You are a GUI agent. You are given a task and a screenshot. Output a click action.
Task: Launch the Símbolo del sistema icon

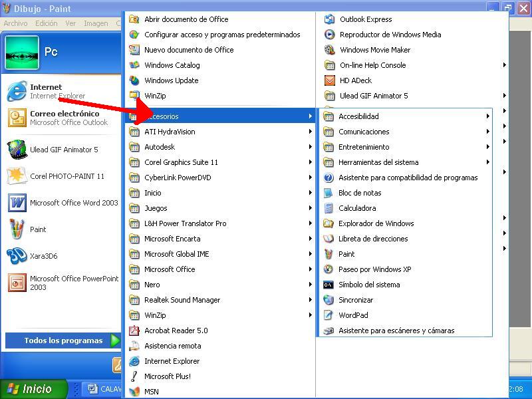(329, 285)
